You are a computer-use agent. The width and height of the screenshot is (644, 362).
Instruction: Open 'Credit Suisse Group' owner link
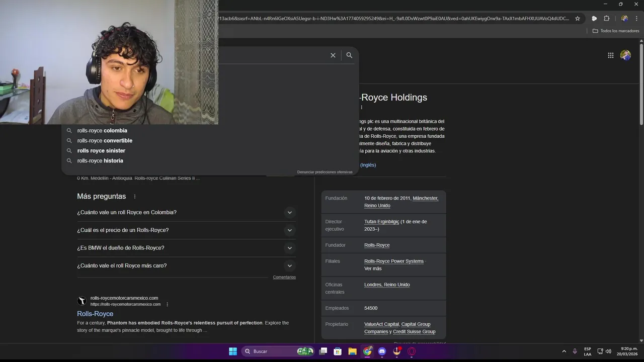[x=414, y=332]
